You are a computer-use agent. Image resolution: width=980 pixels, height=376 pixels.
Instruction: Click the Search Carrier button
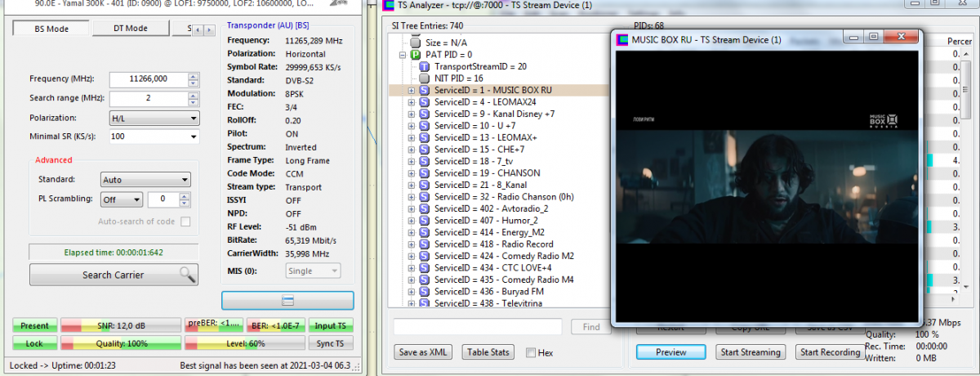114,275
